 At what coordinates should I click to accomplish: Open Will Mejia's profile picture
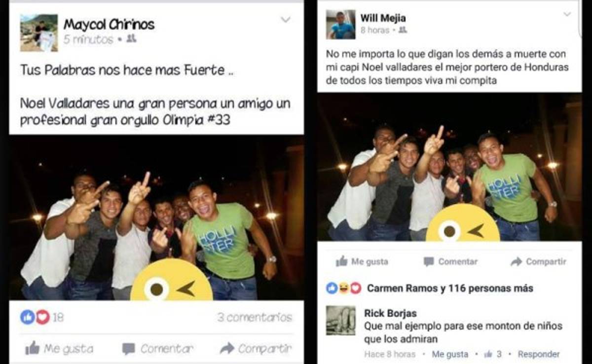[340, 25]
